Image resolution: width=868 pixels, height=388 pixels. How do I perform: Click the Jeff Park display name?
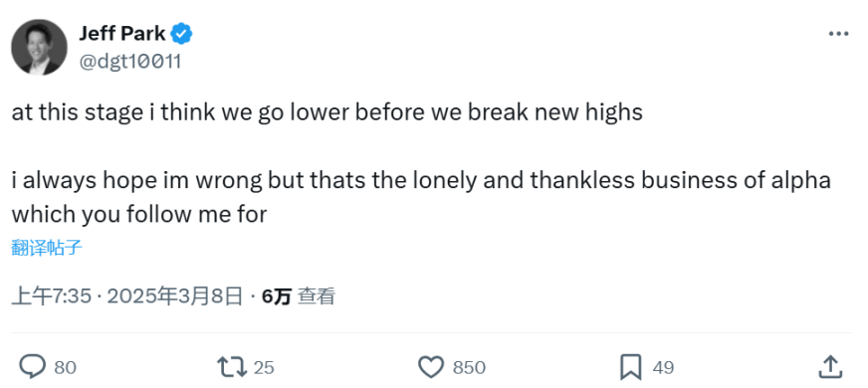click(121, 34)
